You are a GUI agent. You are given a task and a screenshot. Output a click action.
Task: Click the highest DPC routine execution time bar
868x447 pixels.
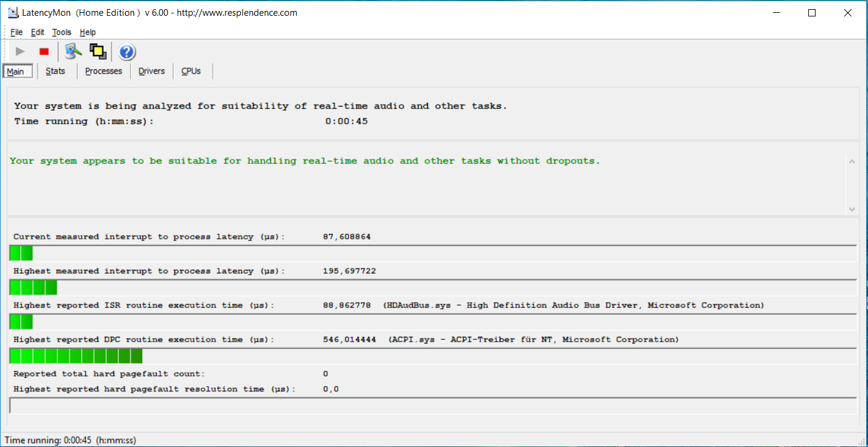point(76,356)
